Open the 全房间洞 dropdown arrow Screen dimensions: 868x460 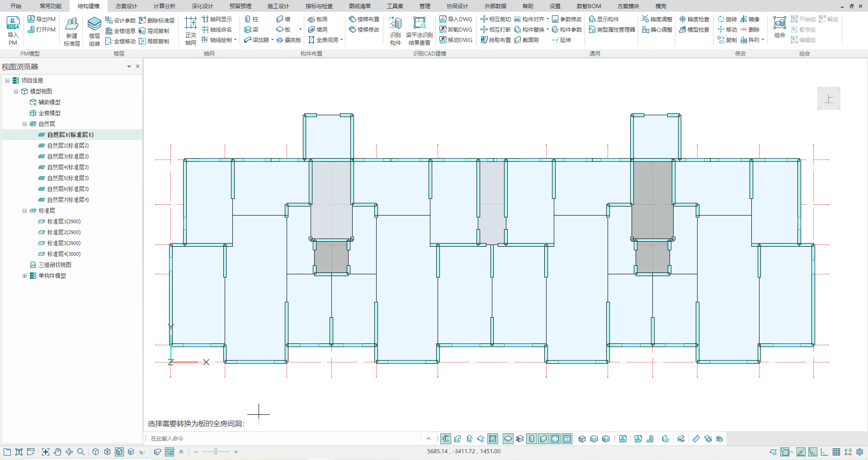pos(342,40)
